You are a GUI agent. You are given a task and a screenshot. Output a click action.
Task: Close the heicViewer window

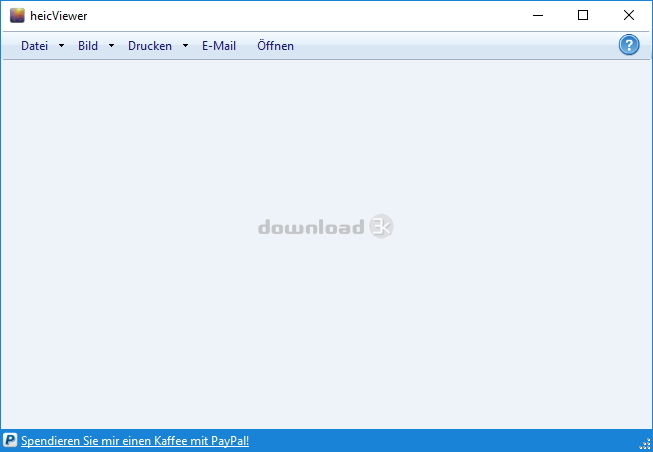click(629, 15)
